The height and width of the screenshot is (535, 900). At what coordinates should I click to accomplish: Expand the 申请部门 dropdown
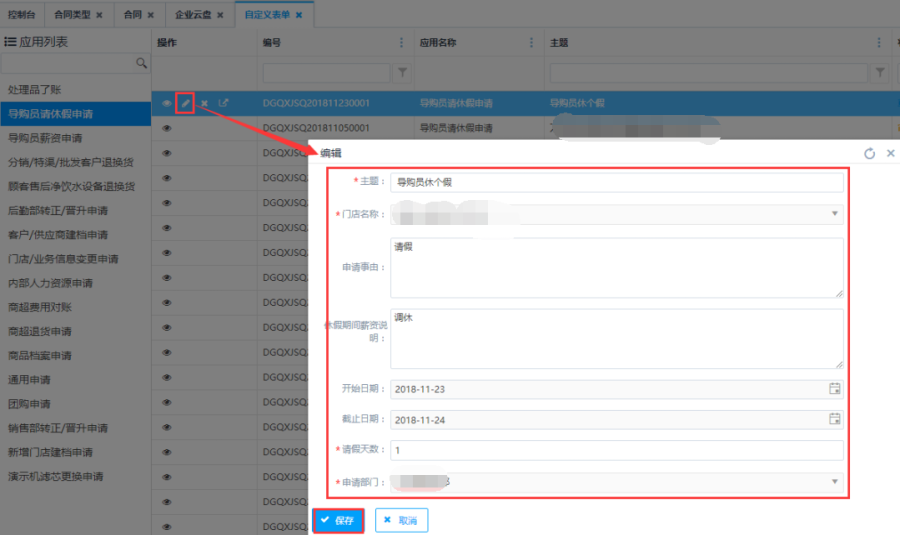point(834,482)
